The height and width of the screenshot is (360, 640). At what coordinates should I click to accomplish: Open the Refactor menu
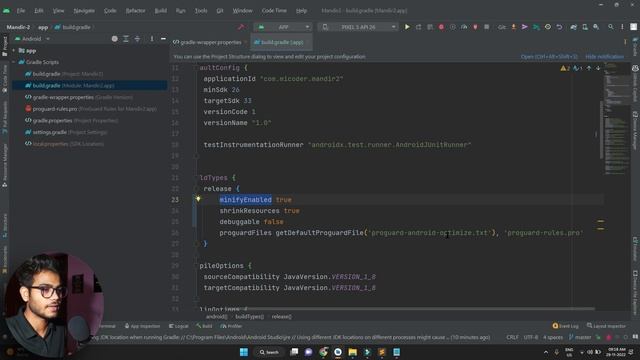pyautogui.click(x=135, y=11)
